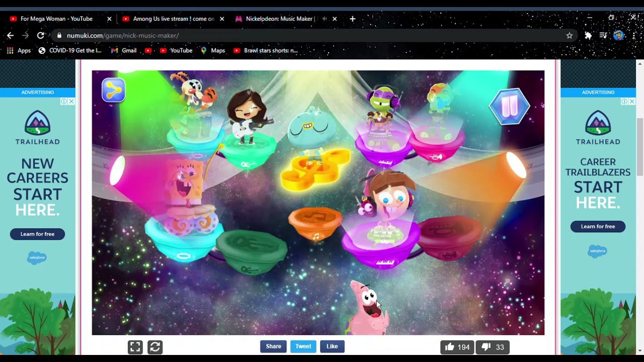Screen dimensions: 644x362
Task: Open Maps bookmark
Action: [x=213, y=50]
